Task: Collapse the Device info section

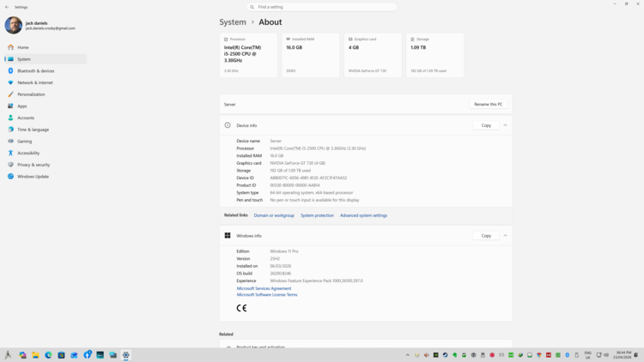Action: (505, 125)
